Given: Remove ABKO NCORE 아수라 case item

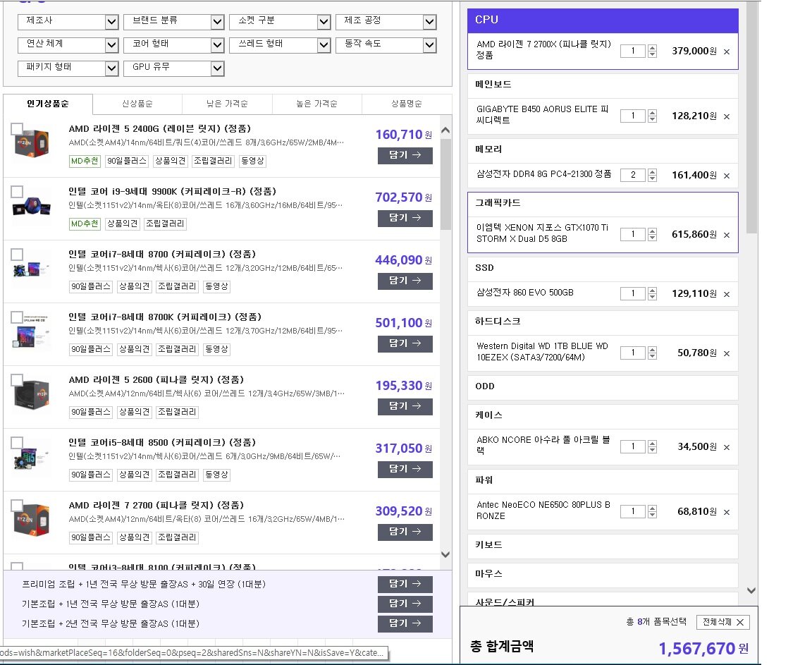Looking at the screenshot, I should click(727, 448).
